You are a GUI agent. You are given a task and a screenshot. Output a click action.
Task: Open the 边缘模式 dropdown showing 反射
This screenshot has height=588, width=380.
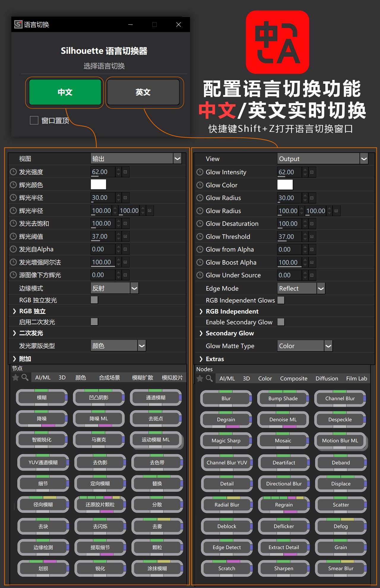pyautogui.click(x=115, y=288)
